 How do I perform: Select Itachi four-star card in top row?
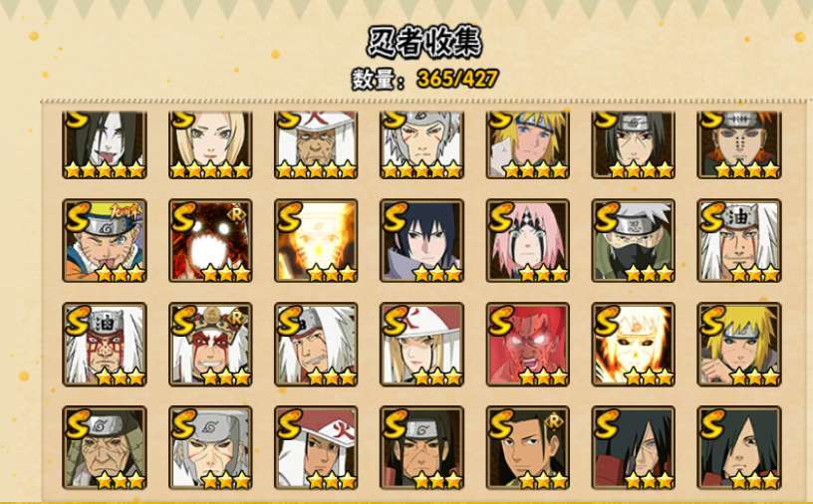pyautogui.click(x=634, y=145)
